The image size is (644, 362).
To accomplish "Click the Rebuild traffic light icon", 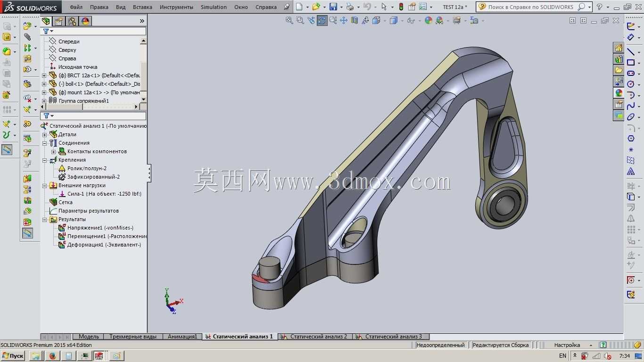I will tap(401, 7).
